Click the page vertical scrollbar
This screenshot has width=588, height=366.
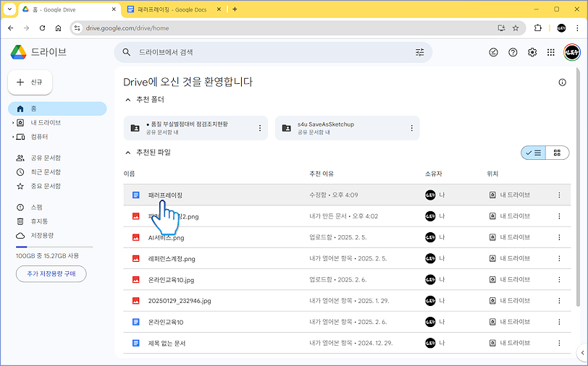[x=580, y=187]
